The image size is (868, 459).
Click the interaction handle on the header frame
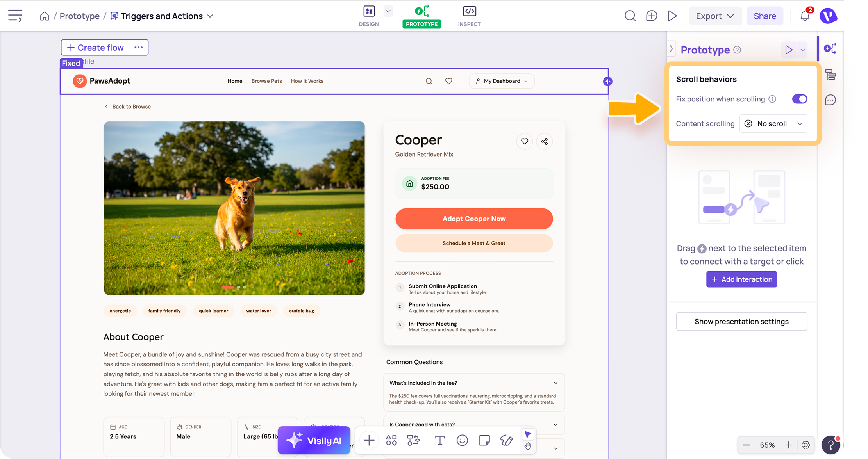click(x=607, y=82)
